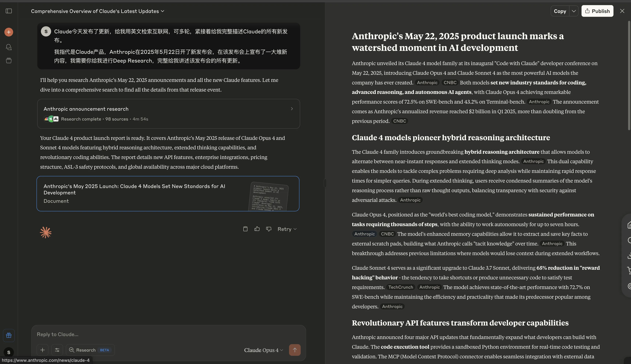
Task: Open the CNBC citation before 'The model's enhanced memory'
Action: point(387,234)
